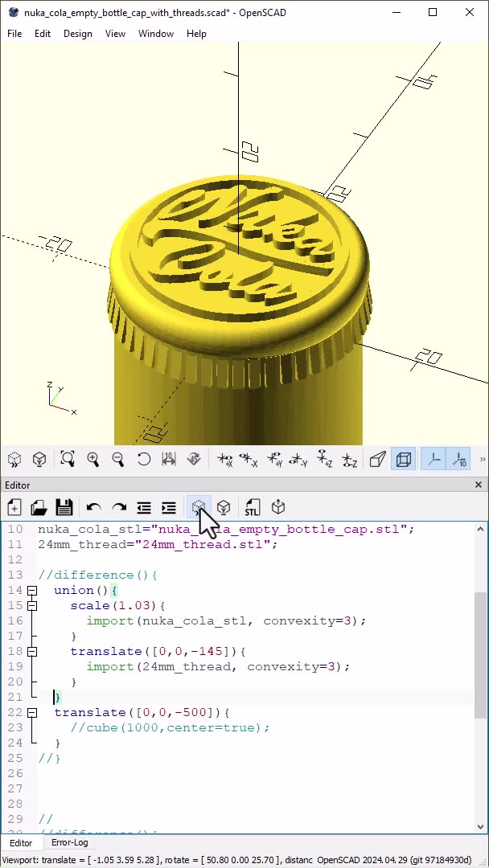Close the Editor panel
This screenshot has height=868, width=489.
click(479, 485)
